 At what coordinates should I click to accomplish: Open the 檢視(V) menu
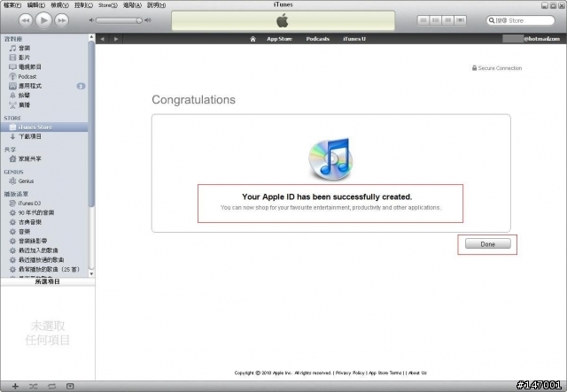[59, 5]
